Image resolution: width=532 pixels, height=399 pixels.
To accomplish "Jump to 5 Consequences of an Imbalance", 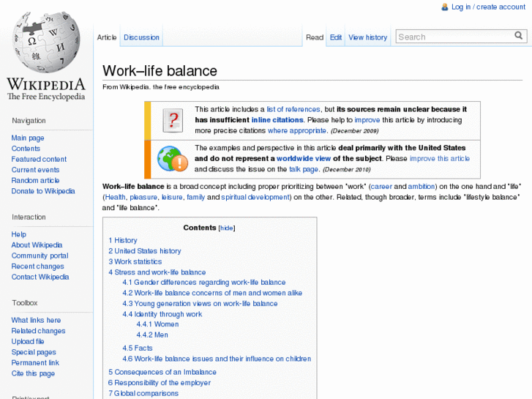I will pyautogui.click(x=162, y=372).
